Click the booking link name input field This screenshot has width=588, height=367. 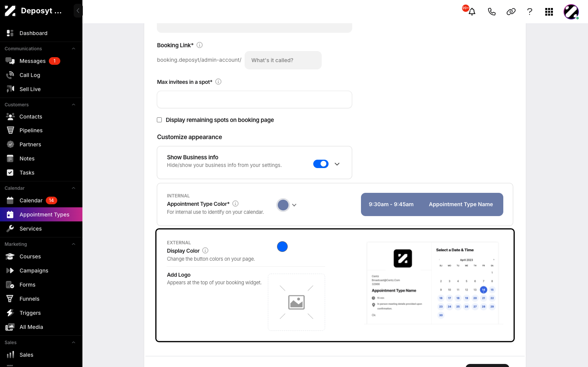point(283,60)
